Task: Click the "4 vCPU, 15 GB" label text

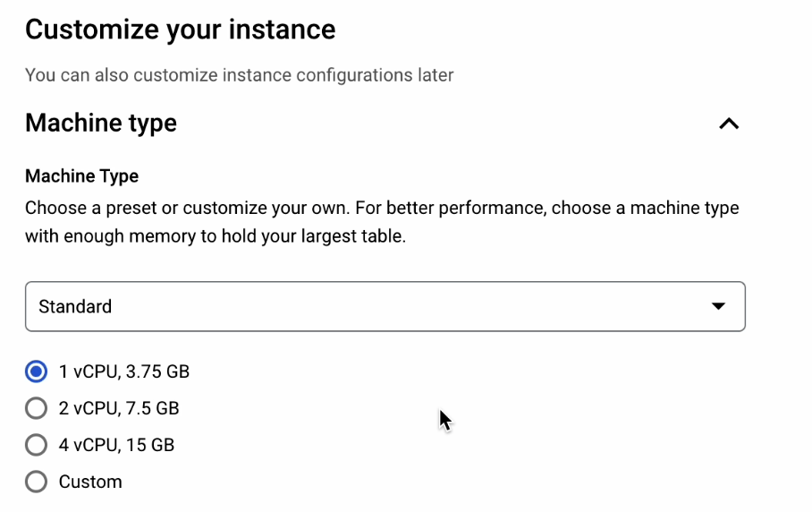Action: (116, 445)
